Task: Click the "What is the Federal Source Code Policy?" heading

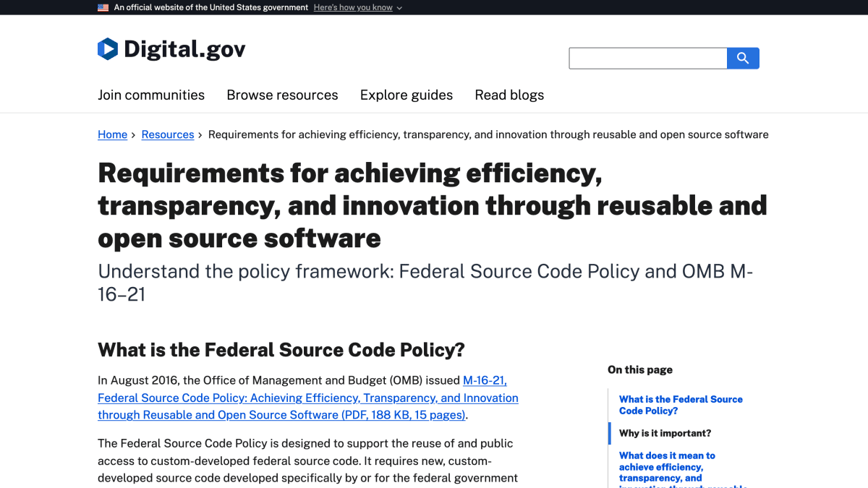Action: pos(281,350)
